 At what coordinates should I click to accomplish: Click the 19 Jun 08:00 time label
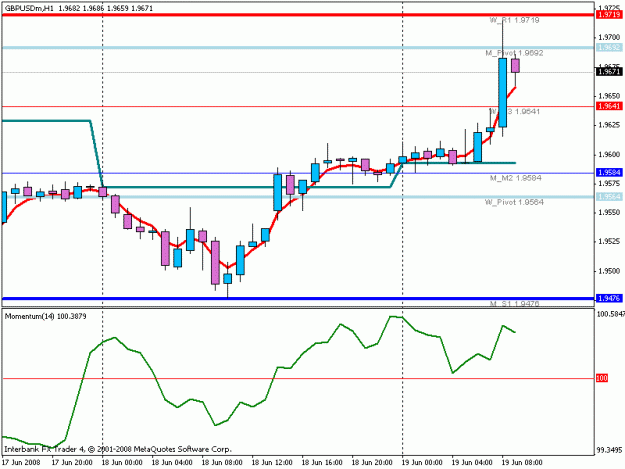(522, 462)
